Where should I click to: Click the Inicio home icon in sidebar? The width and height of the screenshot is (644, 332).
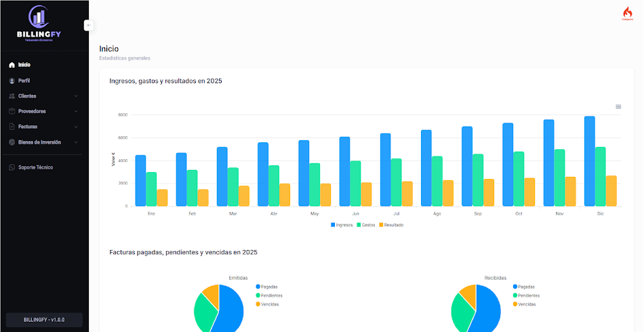click(12, 65)
